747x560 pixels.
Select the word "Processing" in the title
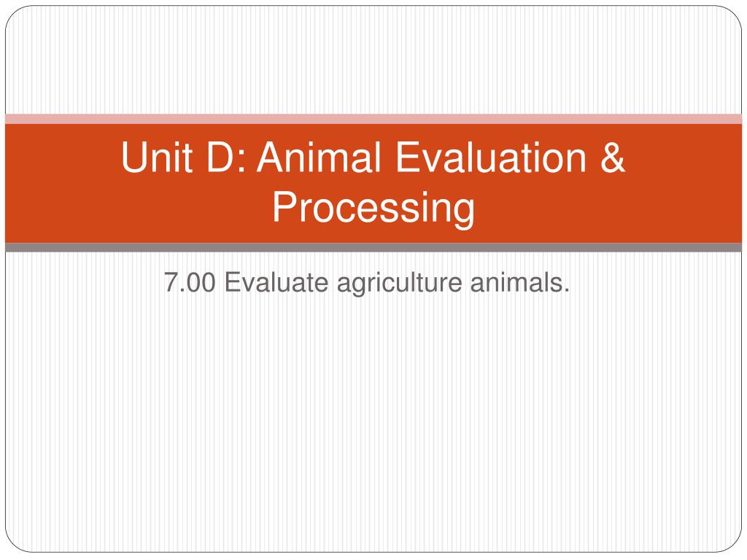[x=373, y=208]
